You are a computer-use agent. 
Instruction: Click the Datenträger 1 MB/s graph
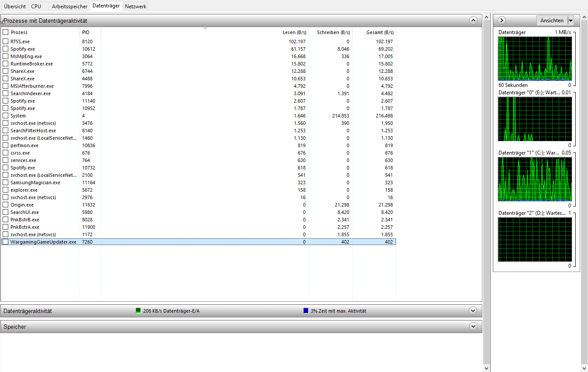pos(535,59)
